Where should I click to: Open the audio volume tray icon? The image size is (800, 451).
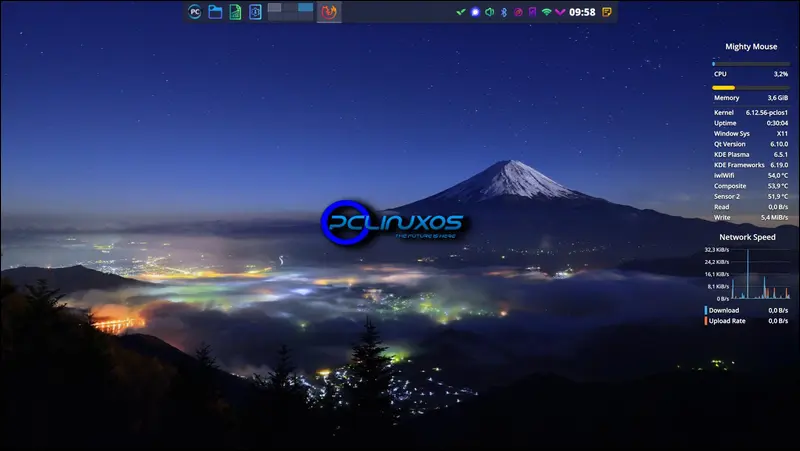(489, 12)
